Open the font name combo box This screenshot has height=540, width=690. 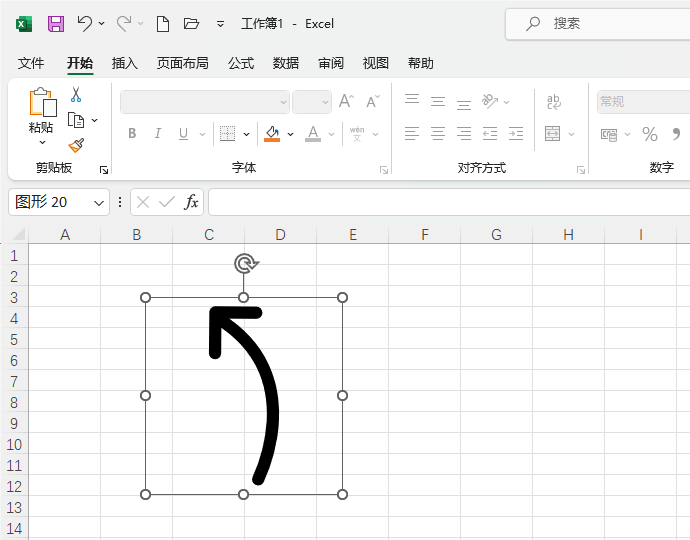pos(205,102)
